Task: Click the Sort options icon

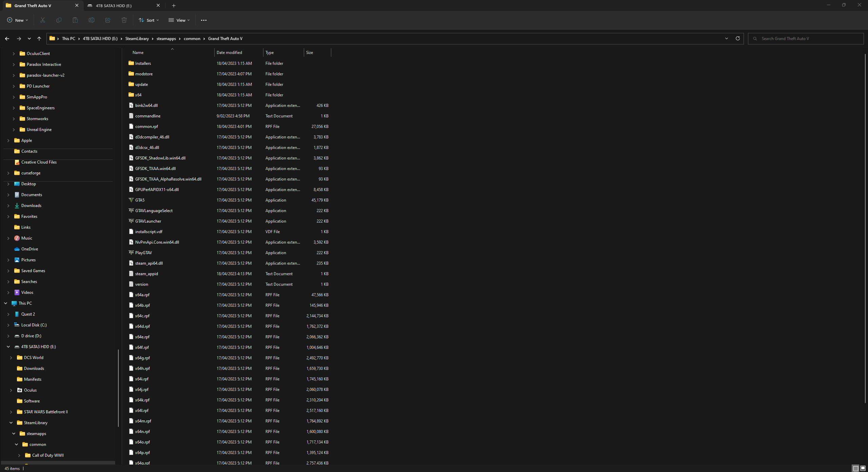Action: 142,20
